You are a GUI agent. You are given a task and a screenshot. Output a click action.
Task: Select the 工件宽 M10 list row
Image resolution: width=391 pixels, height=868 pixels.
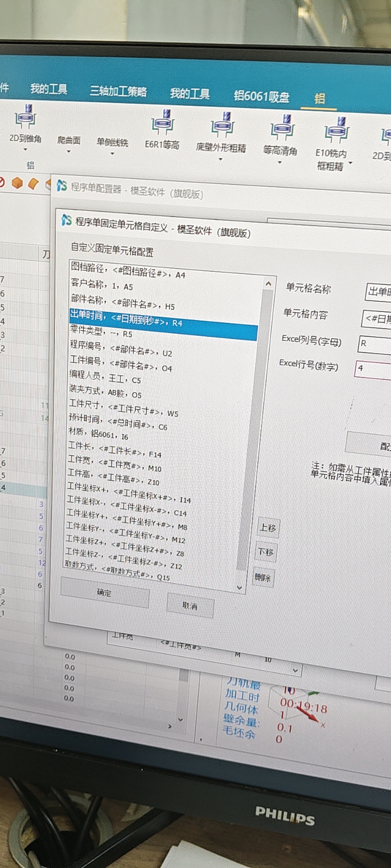click(x=114, y=464)
